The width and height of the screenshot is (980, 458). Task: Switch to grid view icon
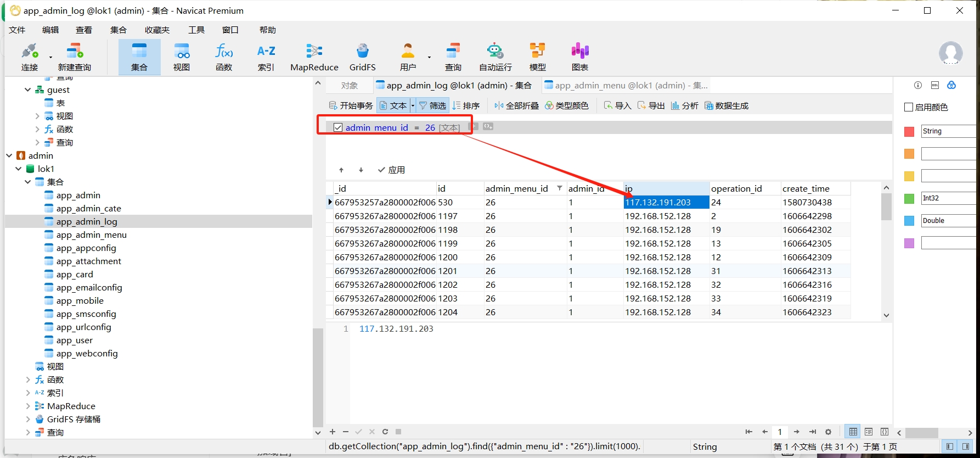(x=853, y=432)
